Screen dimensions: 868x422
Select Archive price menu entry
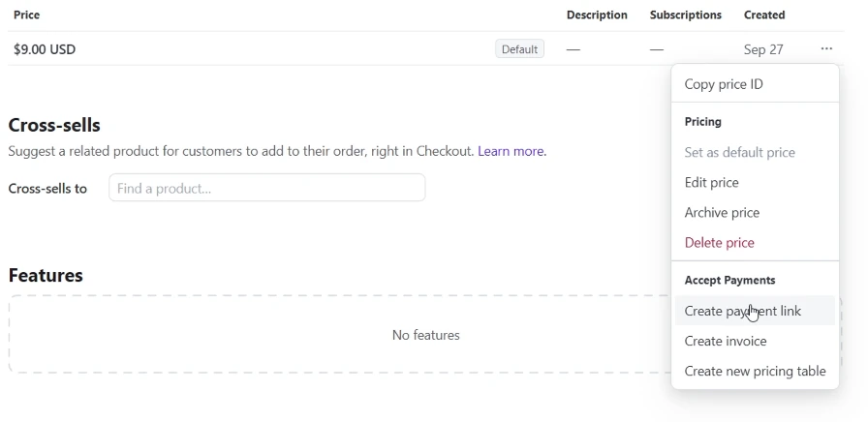click(722, 212)
